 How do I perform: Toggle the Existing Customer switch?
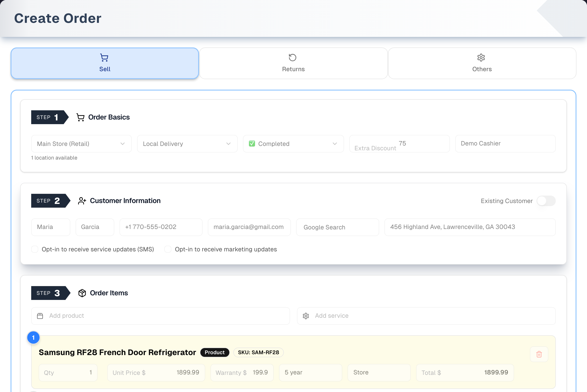(546, 201)
